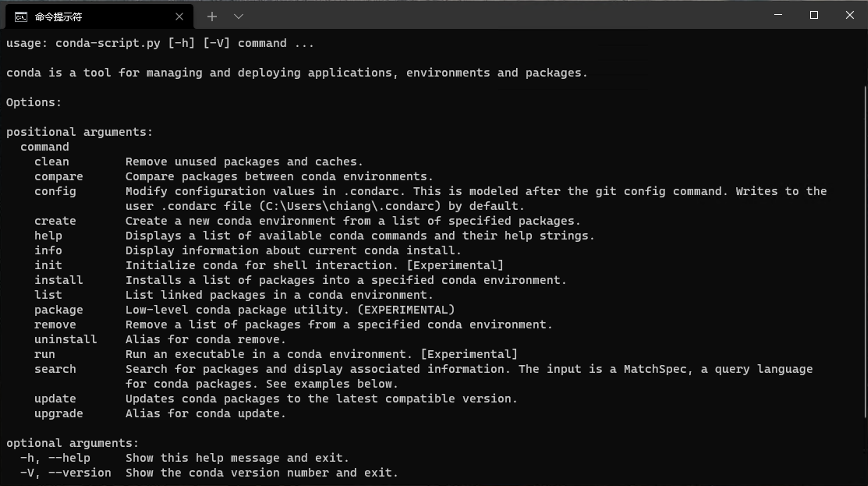Click the 'search' command name
This screenshot has height=486, width=868.
pyautogui.click(x=55, y=369)
